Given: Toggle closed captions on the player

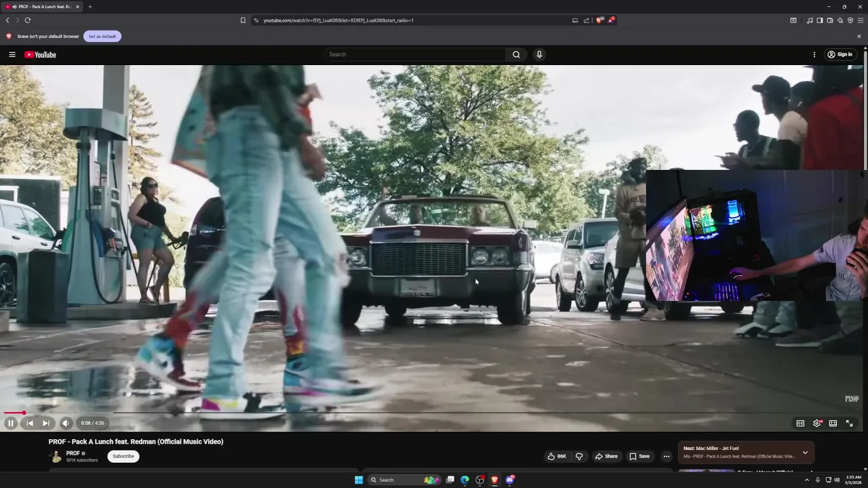Looking at the screenshot, I should coord(800,423).
